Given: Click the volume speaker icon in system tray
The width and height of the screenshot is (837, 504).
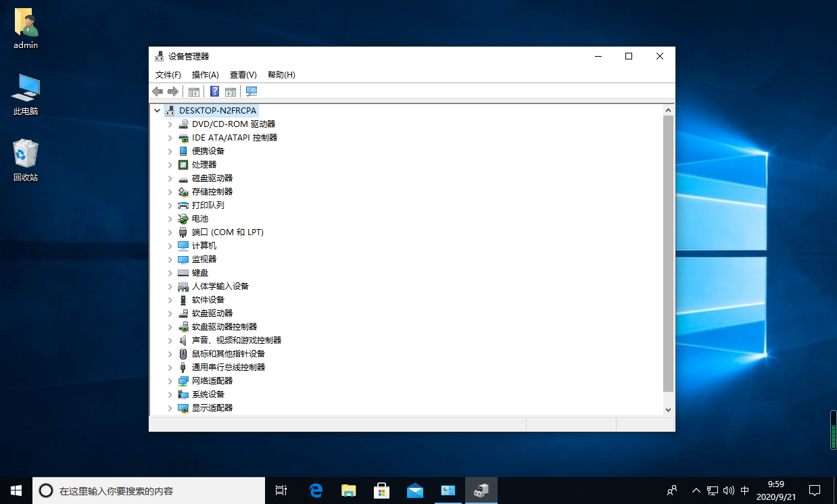Looking at the screenshot, I should tap(728, 490).
